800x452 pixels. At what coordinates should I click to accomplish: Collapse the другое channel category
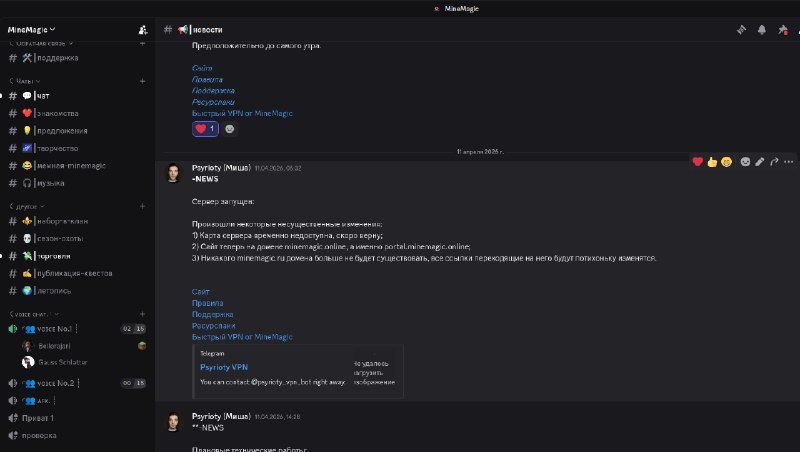tap(27, 207)
